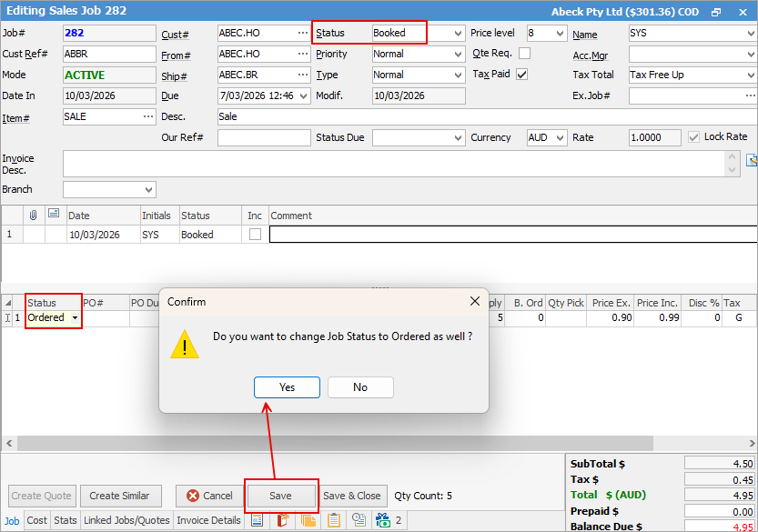Switch to the Stats tab
758x532 pixels.
click(x=66, y=520)
